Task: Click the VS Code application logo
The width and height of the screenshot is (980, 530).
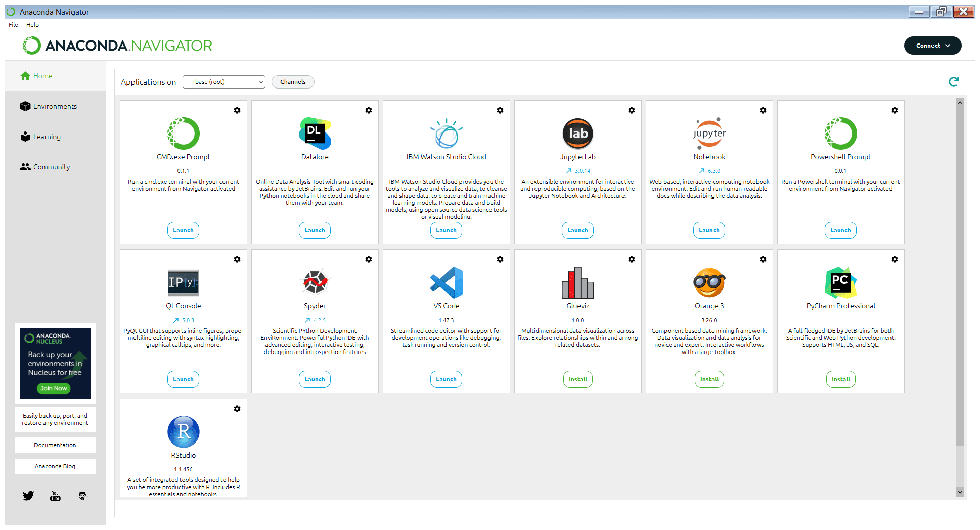Action: [446, 283]
